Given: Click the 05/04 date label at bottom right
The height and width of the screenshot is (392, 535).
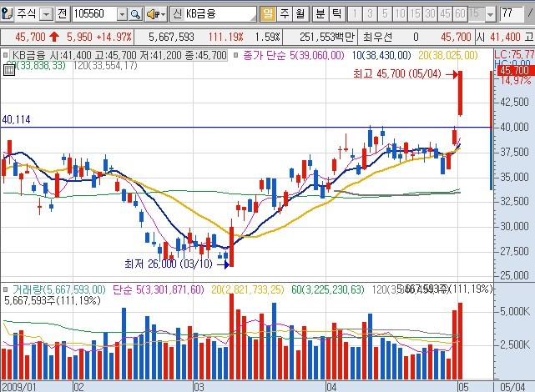Looking at the screenshot, I should click(512, 387).
